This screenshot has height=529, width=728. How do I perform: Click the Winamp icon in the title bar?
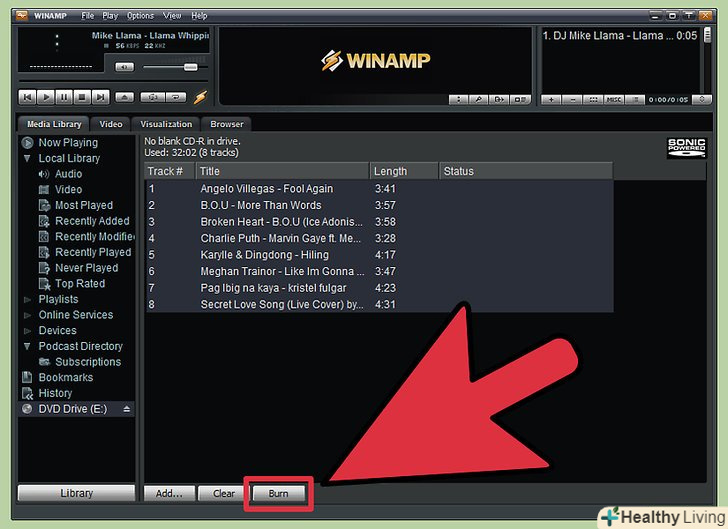(x=22, y=16)
